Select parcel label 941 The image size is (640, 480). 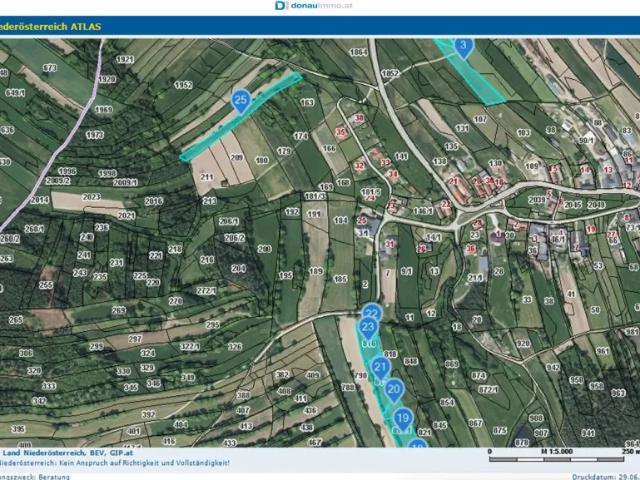click(x=588, y=433)
